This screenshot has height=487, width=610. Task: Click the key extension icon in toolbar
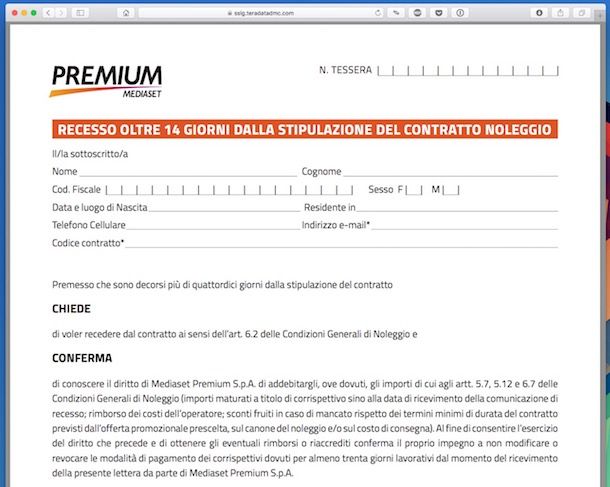click(x=396, y=13)
